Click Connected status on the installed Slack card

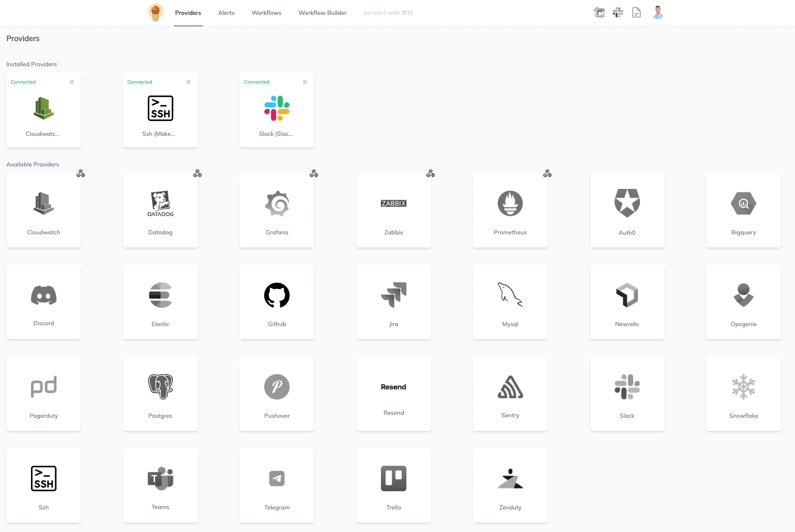pos(257,82)
